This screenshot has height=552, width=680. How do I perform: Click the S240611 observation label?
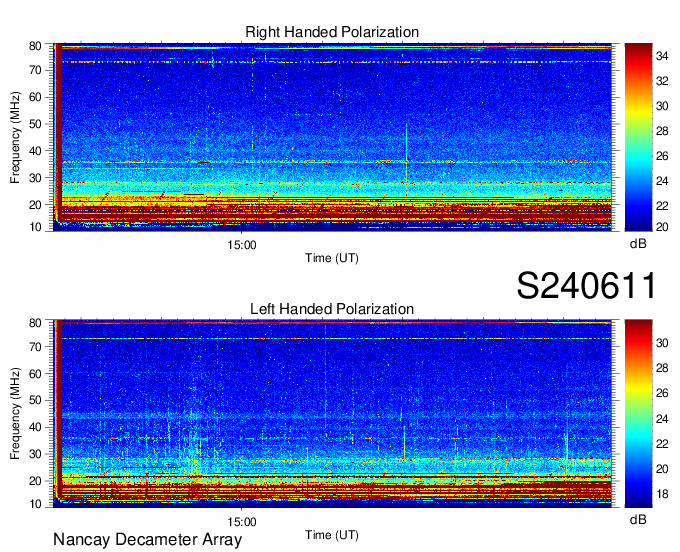[x=586, y=286]
